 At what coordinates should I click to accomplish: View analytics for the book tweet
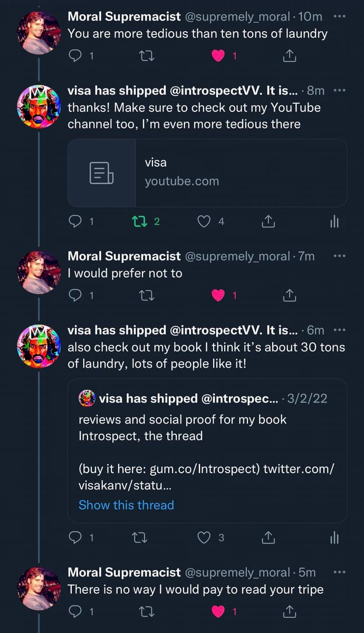click(334, 538)
